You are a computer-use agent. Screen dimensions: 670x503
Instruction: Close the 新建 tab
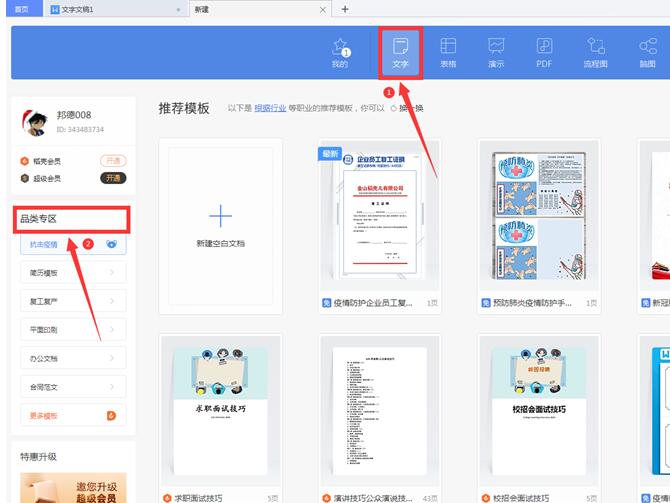pyautogui.click(x=323, y=9)
